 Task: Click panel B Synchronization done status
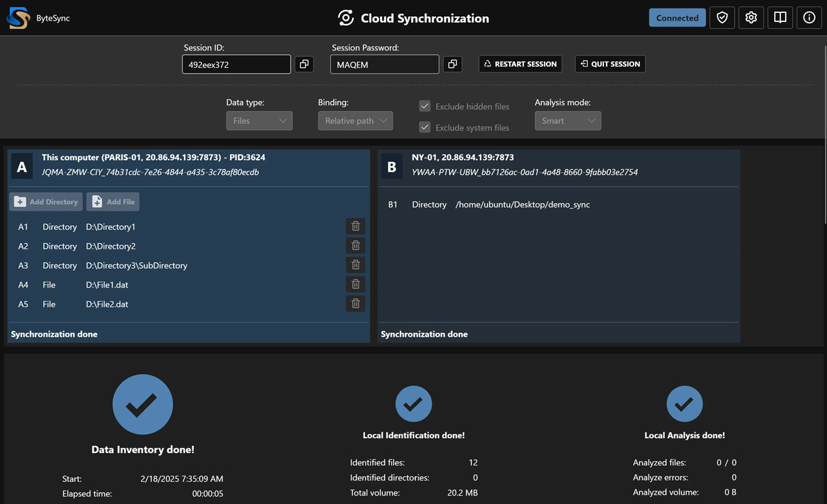(424, 334)
